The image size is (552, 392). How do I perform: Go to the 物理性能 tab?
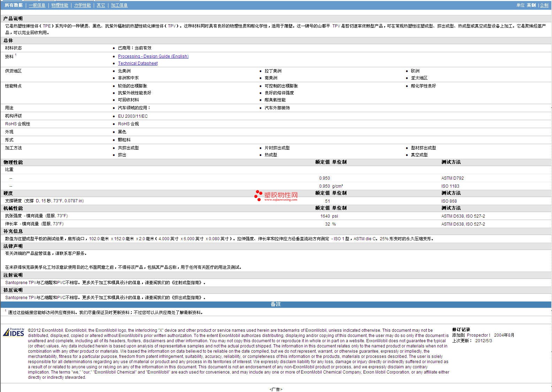coord(60,5)
